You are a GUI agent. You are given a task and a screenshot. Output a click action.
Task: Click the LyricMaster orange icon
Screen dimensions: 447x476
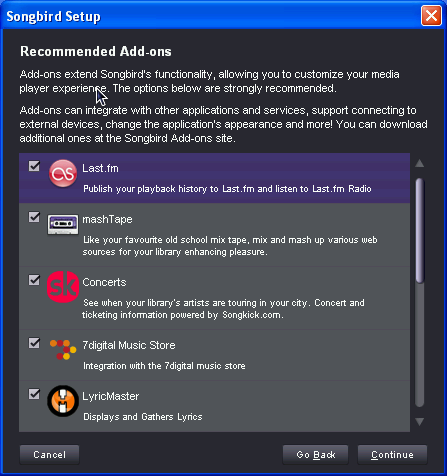tap(63, 401)
